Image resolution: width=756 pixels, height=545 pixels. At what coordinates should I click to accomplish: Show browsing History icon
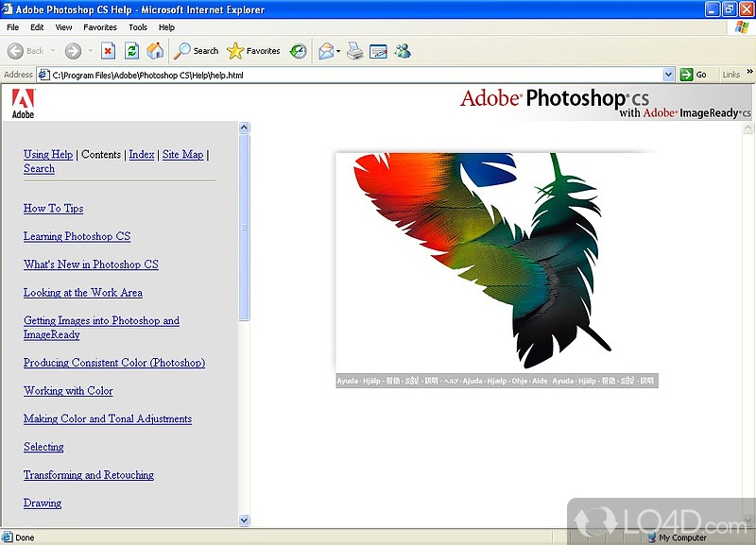pos(298,51)
